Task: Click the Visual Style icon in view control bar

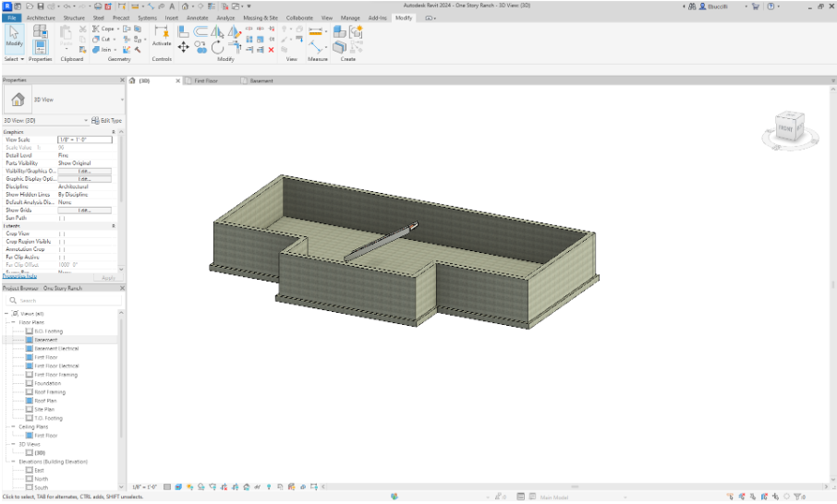Action: tap(178, 487)
